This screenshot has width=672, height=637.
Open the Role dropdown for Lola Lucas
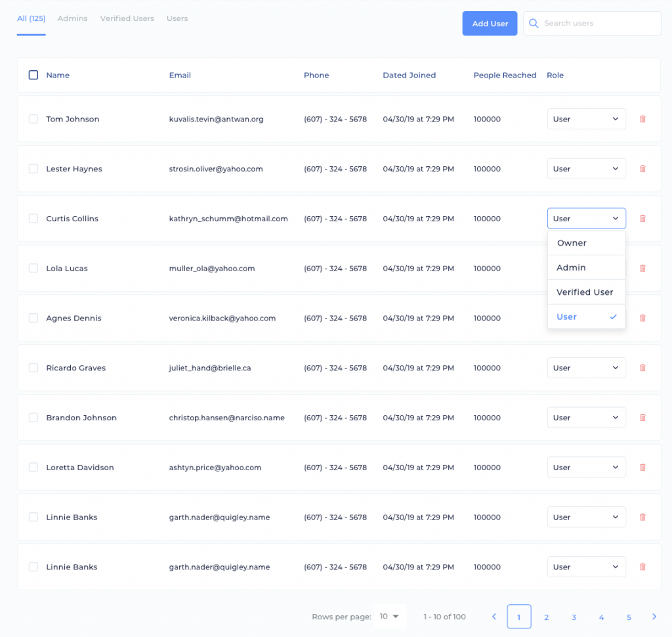(586, 268)
